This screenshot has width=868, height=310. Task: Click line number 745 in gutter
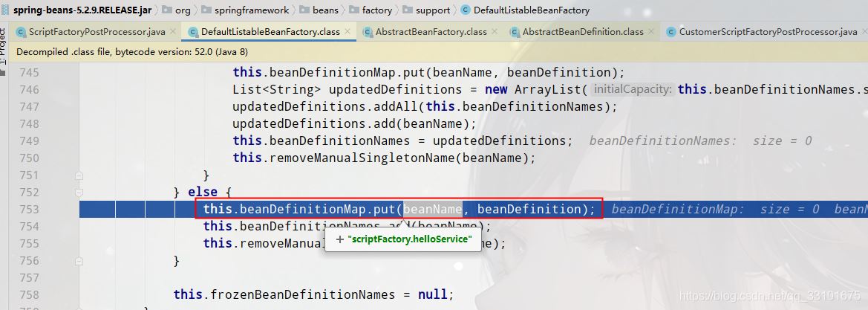28,73
